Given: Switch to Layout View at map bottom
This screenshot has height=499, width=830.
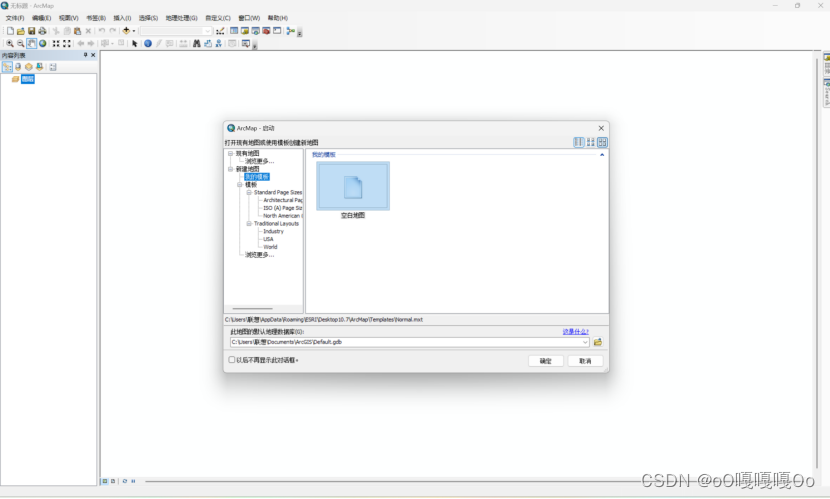Looking at the screenshot, I should 113,482.
